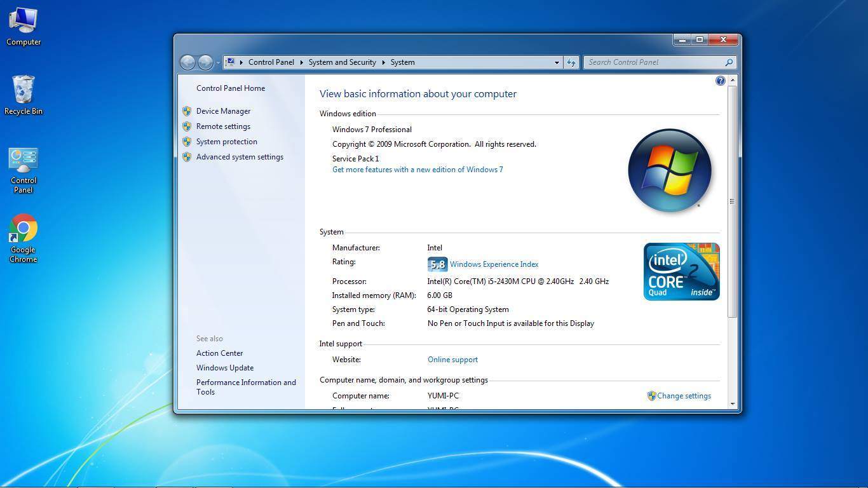This screenshot has height=488, width=868.
Task: Select the Google Chrome desktop shortcut
Action: (24, 238)
